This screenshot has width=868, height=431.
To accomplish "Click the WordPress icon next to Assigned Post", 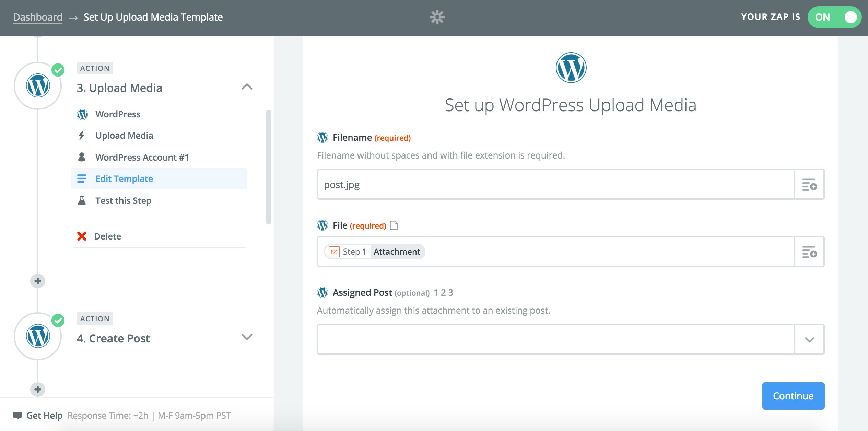I will point(322,293).
